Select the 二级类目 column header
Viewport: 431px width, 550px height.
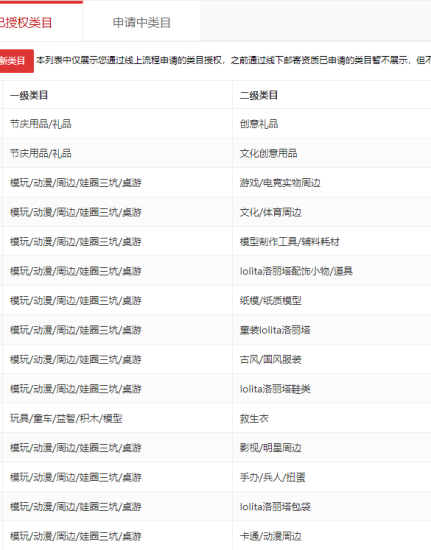pyautogui.click(x=259, y=95)
